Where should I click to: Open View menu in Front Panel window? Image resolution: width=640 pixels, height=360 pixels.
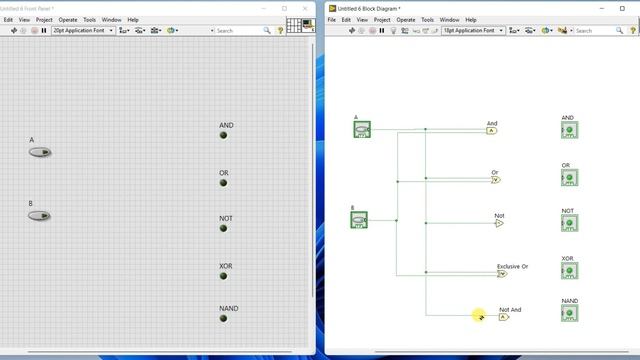coord(24,20)
